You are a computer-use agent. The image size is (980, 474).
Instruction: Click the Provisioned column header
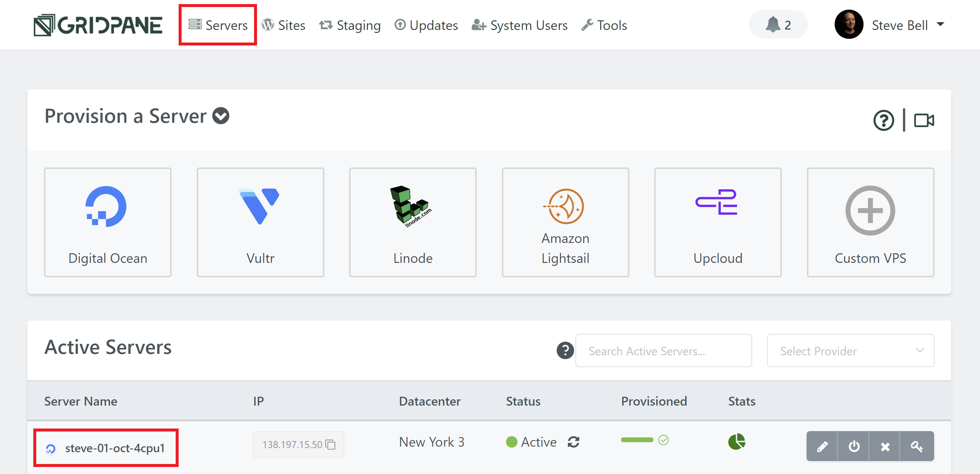tap(654, 401)
